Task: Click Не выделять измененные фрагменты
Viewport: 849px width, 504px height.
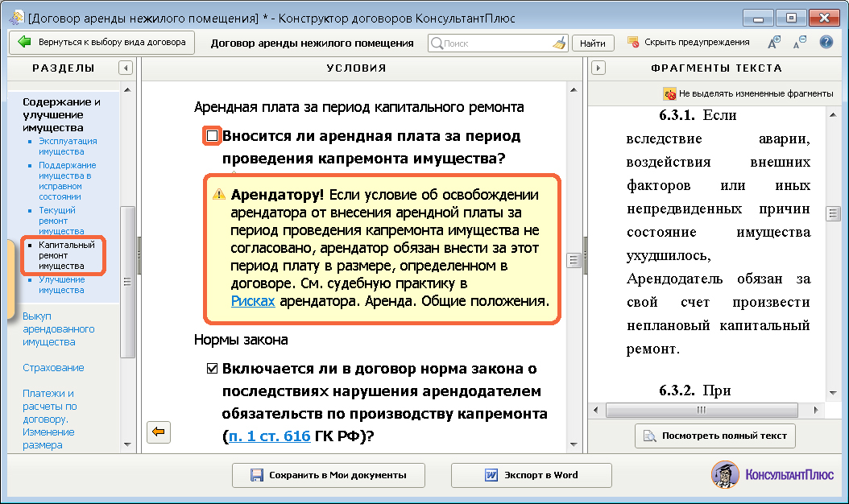Action: tap(756, 93)
